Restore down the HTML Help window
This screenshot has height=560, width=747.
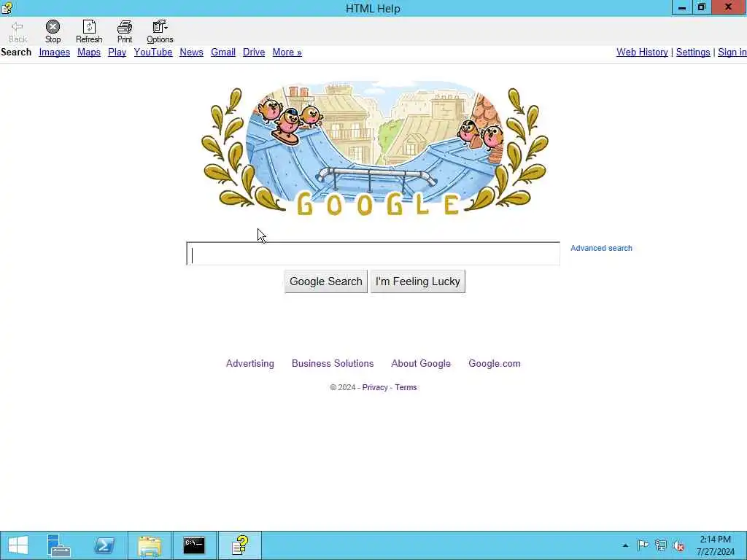702,7
